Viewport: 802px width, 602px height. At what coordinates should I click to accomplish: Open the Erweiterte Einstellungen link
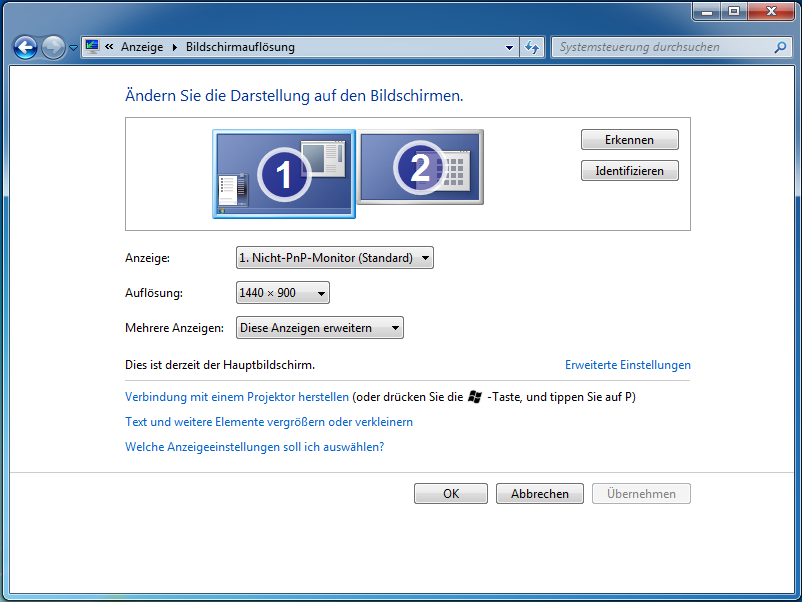click(x=627, y=365)
